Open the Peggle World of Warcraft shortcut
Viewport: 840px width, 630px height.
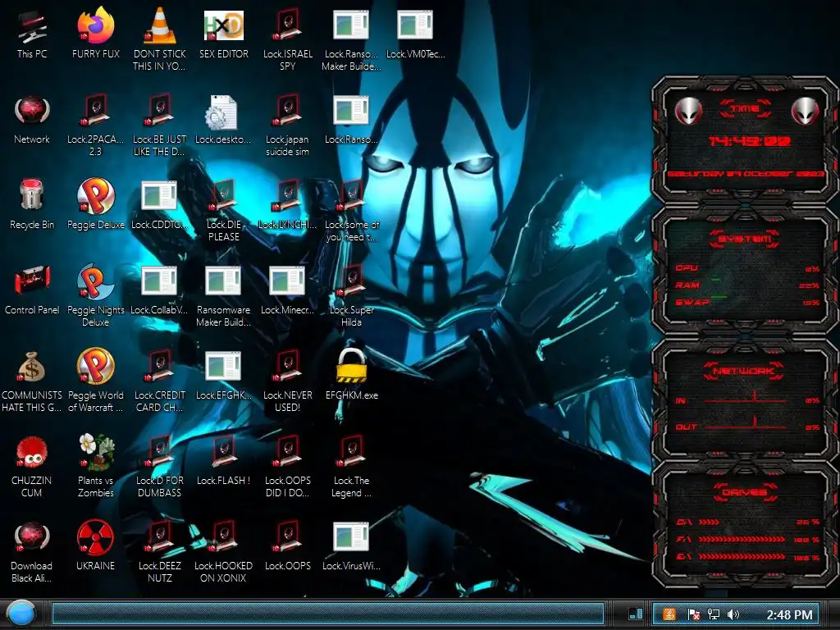[x=95, y=367]
